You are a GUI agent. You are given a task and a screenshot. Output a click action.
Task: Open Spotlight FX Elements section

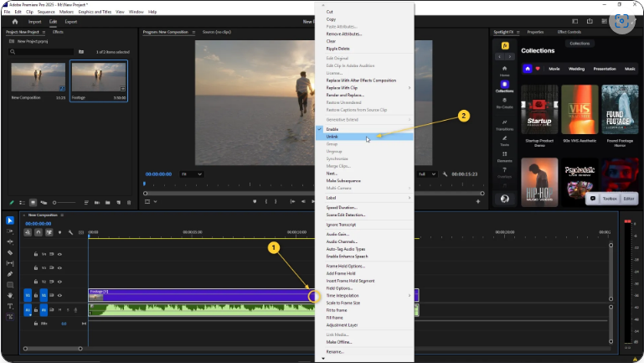504,157
